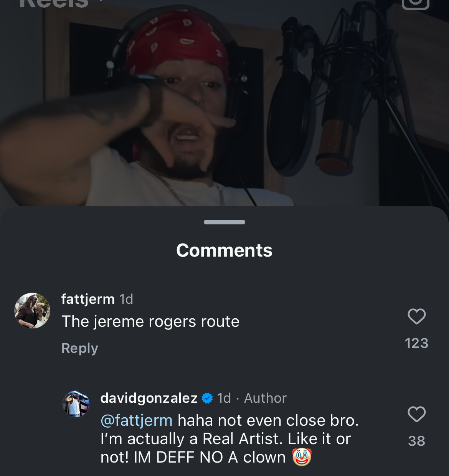Like davidgonzalez's reply with the heart
449x476 pixels.
[x=416, y=414]
